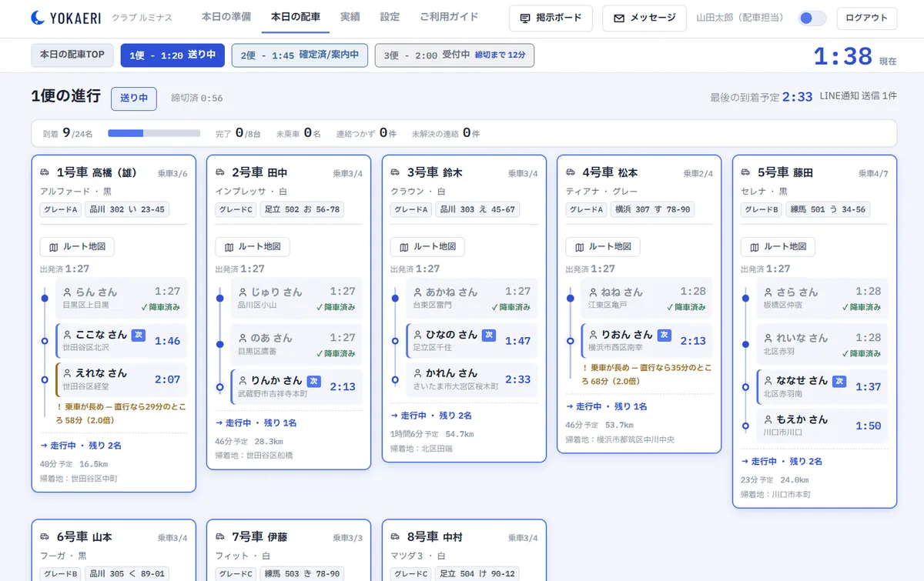Click the グレードB tag on 5号車
Image resolution: width=924 pixels, height=581 pixels.
pyautogui.click(x=762, y=209)
